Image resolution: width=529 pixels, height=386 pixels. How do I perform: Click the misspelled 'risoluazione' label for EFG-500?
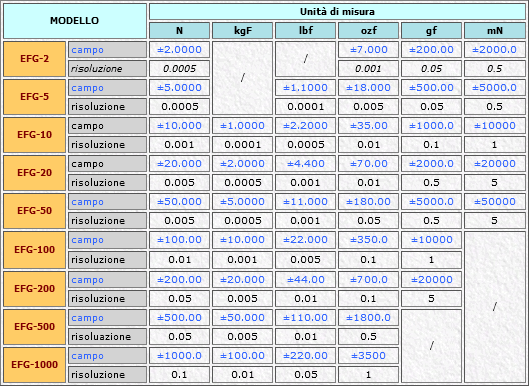(107, 337)
